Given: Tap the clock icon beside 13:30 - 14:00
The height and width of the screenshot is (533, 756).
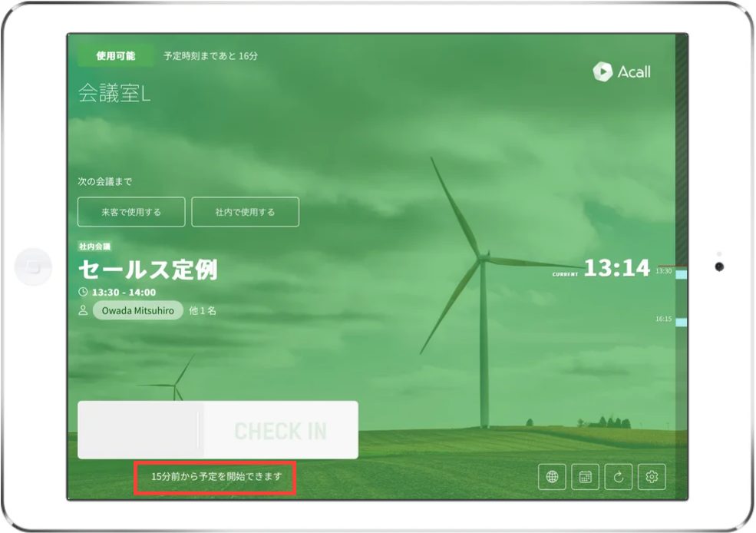Looking at the screenshot, I should [83, 293].
